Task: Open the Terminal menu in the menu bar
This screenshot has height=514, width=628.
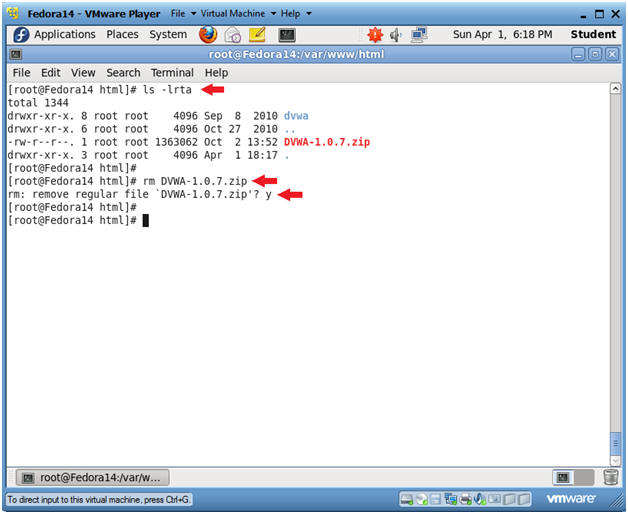Action: coord(172,73)
